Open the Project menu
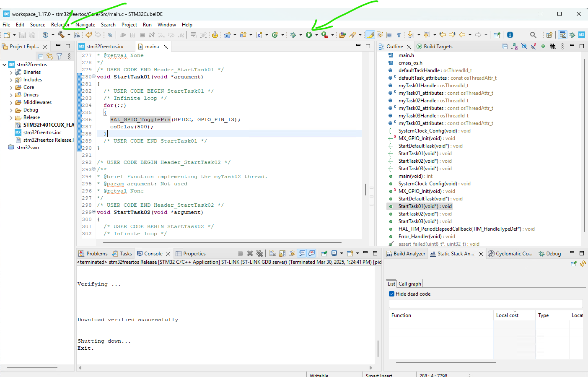The width and height of the screenshot is (588, 377). pyautogui.click(x=129, y=25)
